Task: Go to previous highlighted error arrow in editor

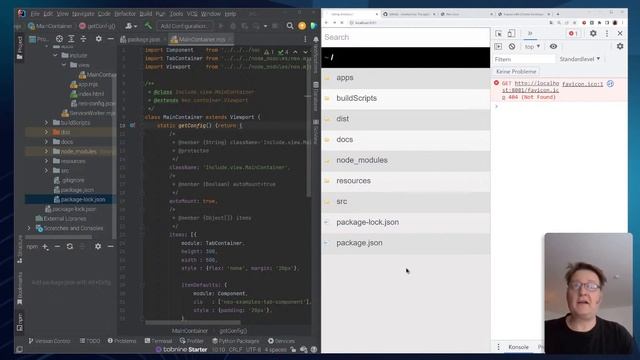Action: coord(296,52)
